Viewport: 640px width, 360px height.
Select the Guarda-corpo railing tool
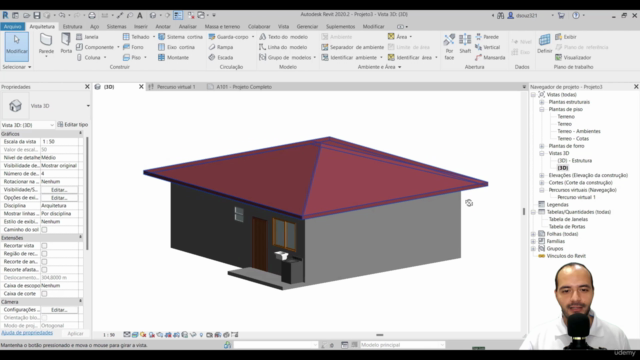coord(229,37)
